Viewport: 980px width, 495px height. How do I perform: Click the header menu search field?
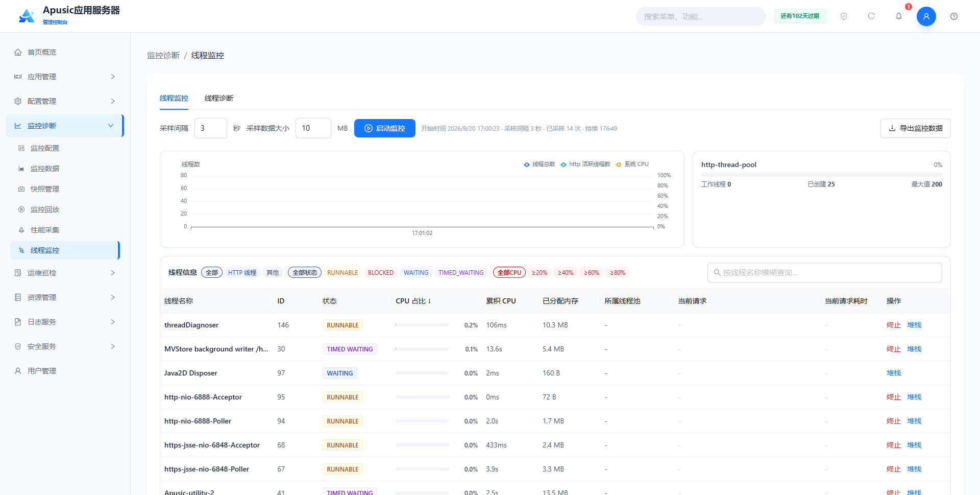point(700,16)
